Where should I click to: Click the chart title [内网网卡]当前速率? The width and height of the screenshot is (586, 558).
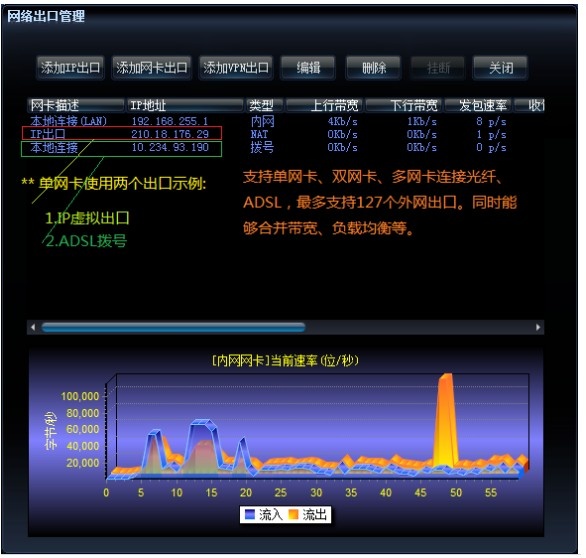point(286,361)
